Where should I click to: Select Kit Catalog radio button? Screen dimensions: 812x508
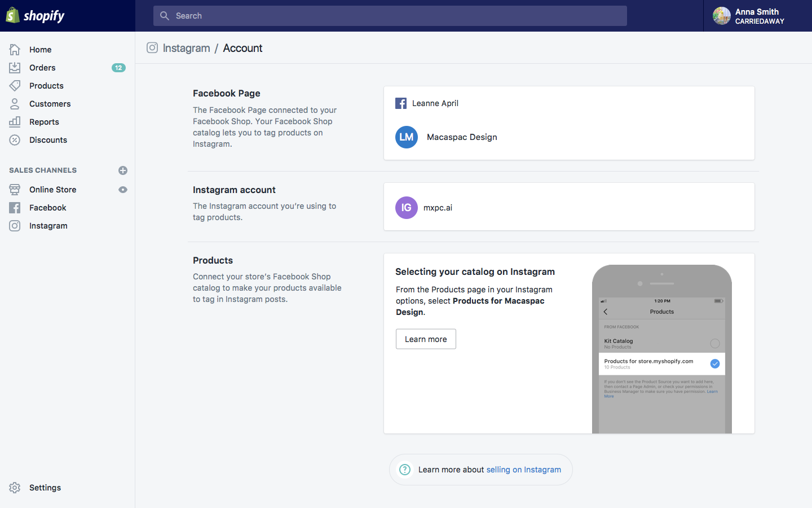[714, 343]
